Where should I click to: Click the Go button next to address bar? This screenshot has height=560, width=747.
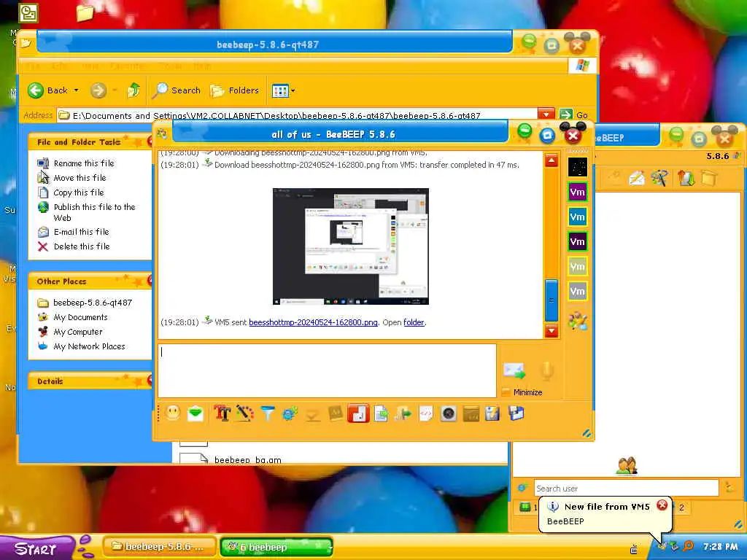[573, 114]
